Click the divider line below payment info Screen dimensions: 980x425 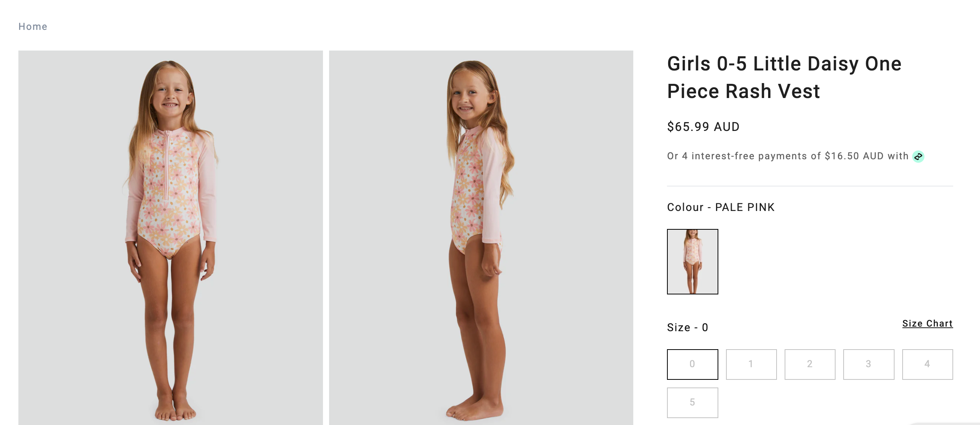(810, 186)
